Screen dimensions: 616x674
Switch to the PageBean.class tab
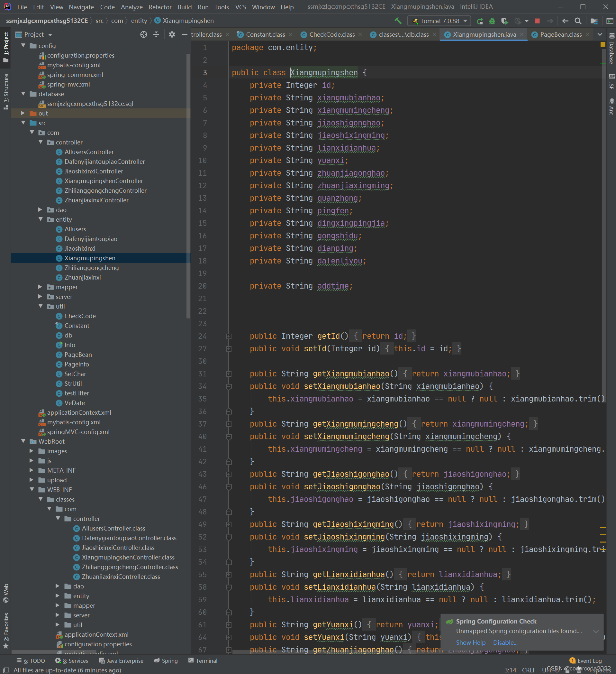(x=561, y=34)
